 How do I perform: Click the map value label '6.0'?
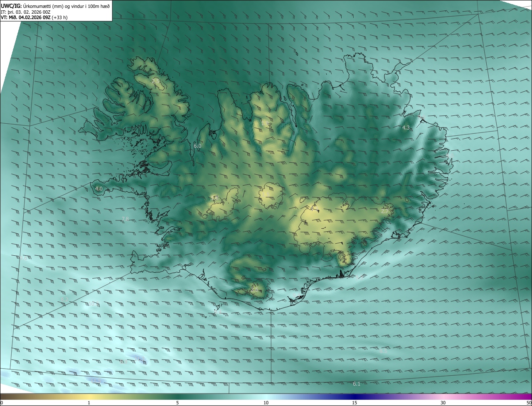[197, 146]
